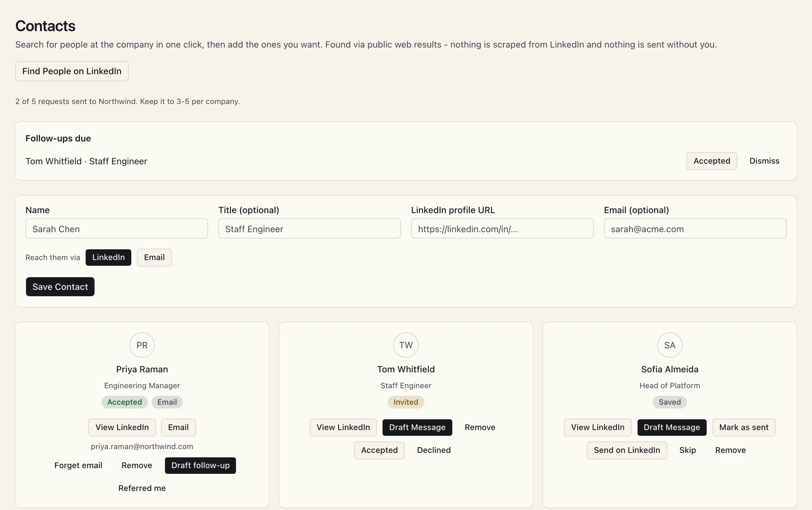Click priya.raman@northwind.com address
The width and height of the screenshot is (812, 510).
pos(142,447)
